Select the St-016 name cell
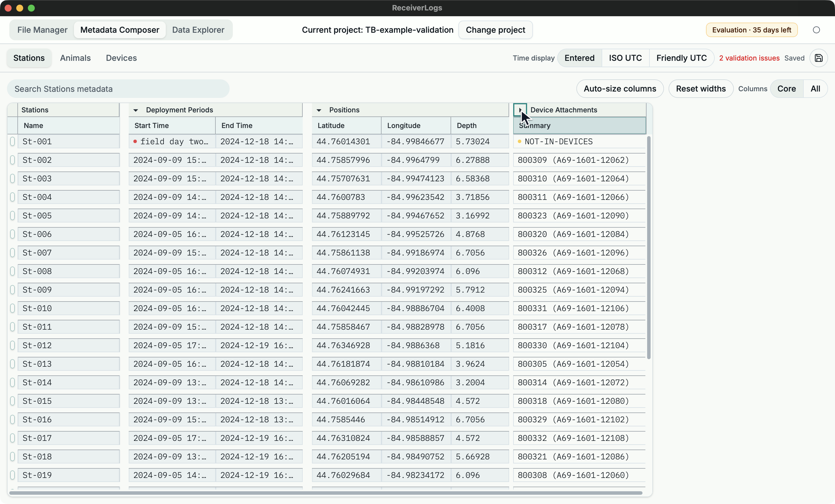The image size is (835, 504). click(x=68, y=419)
